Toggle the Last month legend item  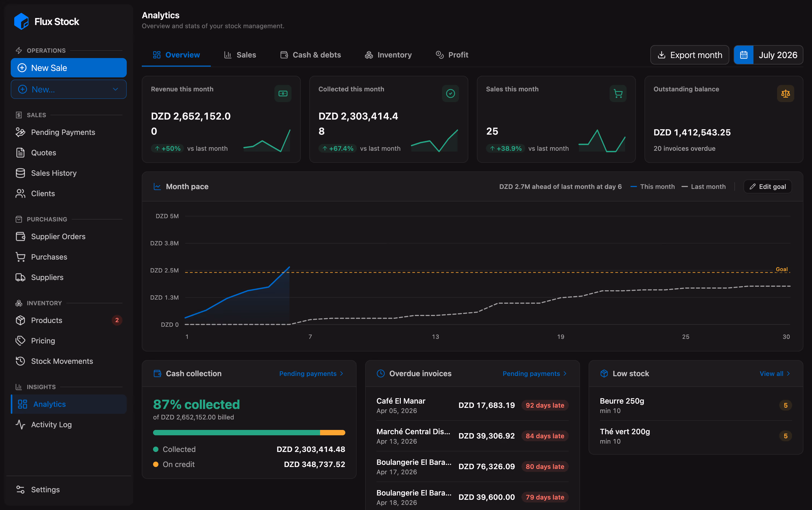pyautogui.click(x=704, y=186)
